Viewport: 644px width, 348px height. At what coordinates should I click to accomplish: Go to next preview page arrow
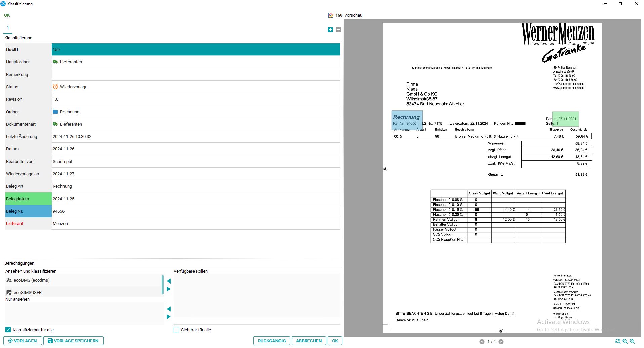tap(501, 342)
